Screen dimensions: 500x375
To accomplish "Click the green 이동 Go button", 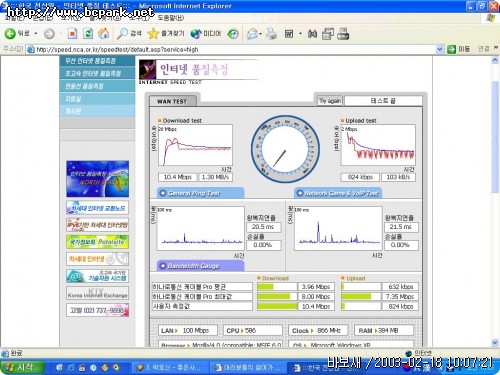I will (459, 49).
